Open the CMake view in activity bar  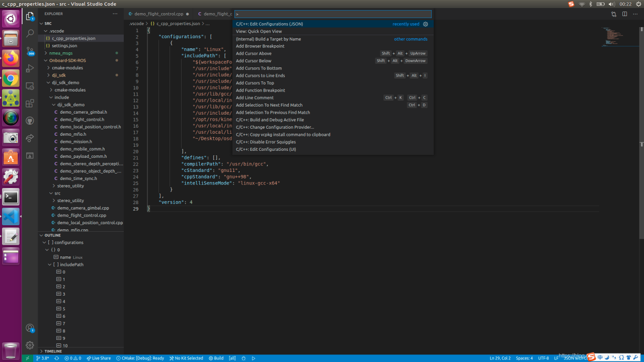point(30,156)
